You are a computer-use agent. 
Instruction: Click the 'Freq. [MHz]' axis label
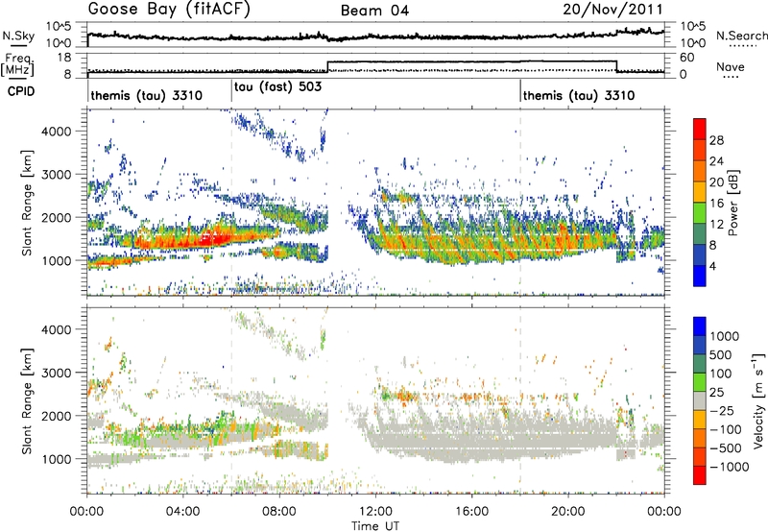click(x=17, y=65)
